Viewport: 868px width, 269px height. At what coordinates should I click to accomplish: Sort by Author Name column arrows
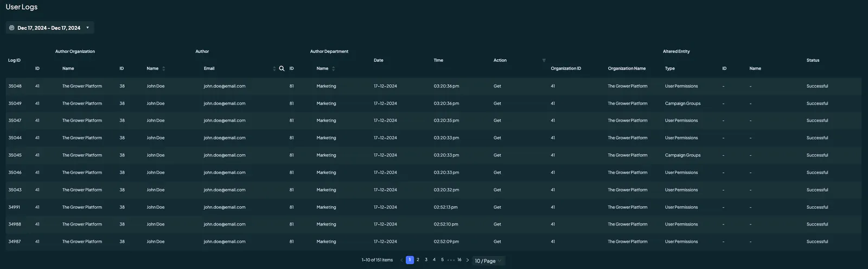164,68
